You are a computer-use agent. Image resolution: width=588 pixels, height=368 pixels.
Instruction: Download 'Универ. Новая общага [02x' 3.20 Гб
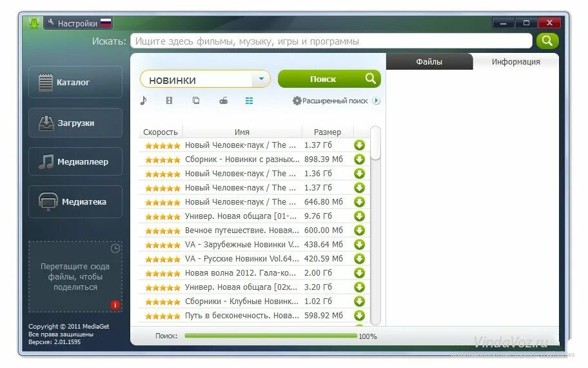pyautogui.click(x=359, y=287)
